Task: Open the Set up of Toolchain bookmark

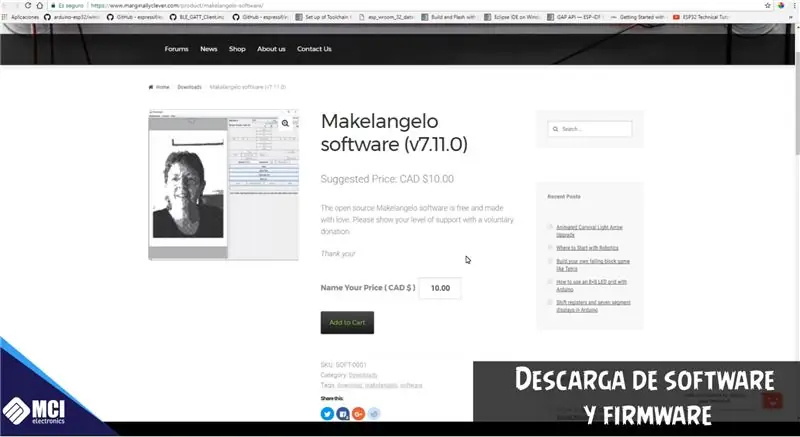Action: 322,17
